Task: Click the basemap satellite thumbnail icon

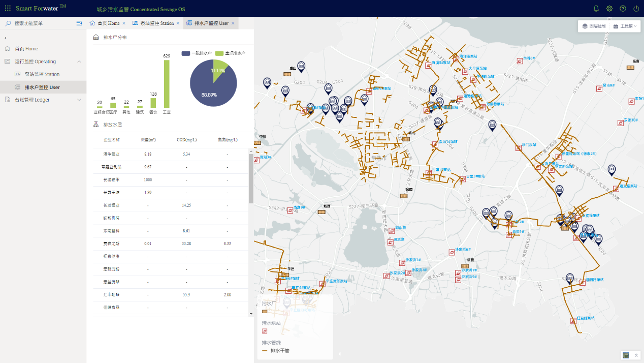Action: pyautogui.click(x=626, y=355)
